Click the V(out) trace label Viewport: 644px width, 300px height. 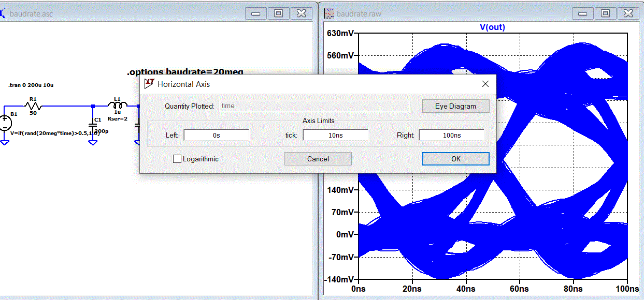pos(492,27)
